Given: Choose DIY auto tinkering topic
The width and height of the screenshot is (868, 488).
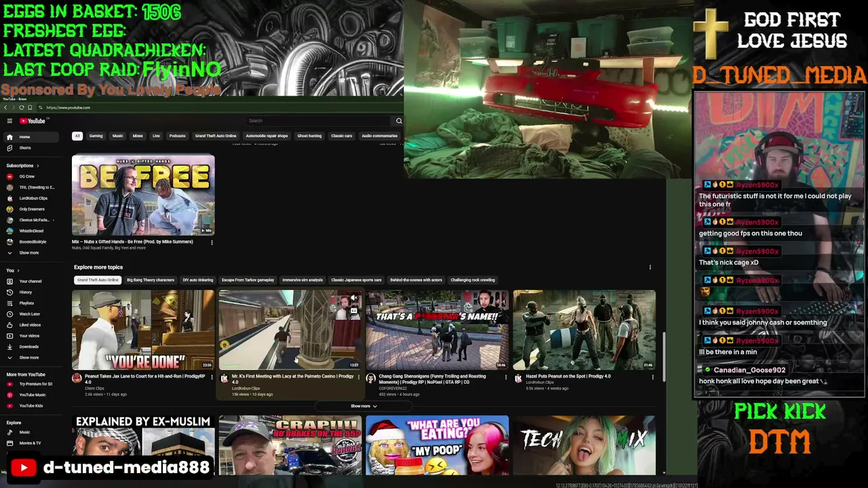Looking at the screenshot, I should point(198,280).
